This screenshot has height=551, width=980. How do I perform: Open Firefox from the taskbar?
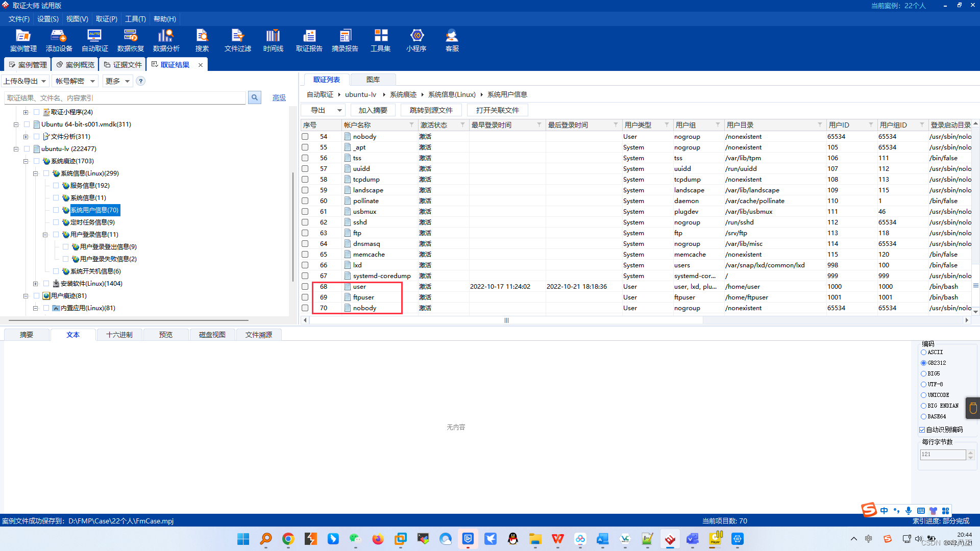(378, 539)
